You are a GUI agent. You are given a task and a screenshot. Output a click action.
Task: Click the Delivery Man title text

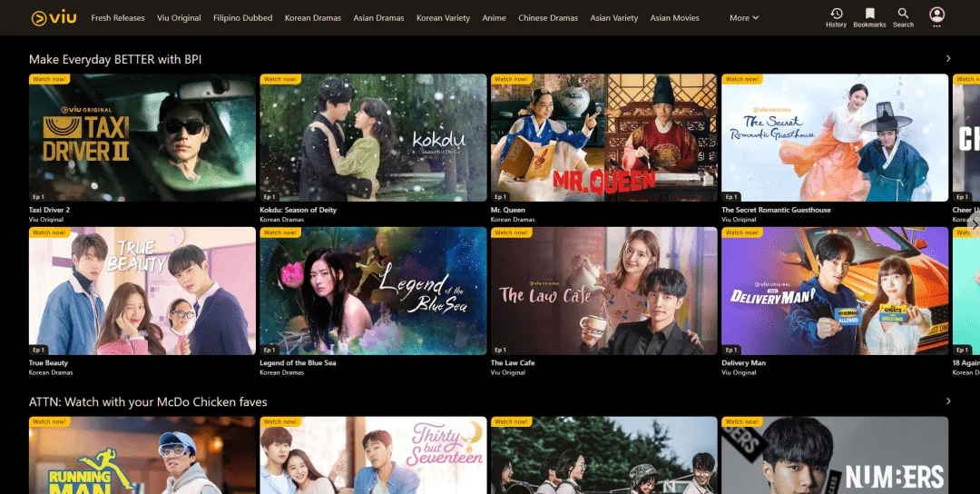744,362
